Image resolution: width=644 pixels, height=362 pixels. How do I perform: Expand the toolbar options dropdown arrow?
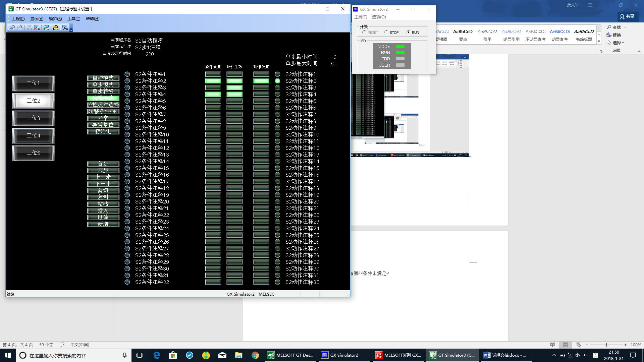click(x=71, y=29)
